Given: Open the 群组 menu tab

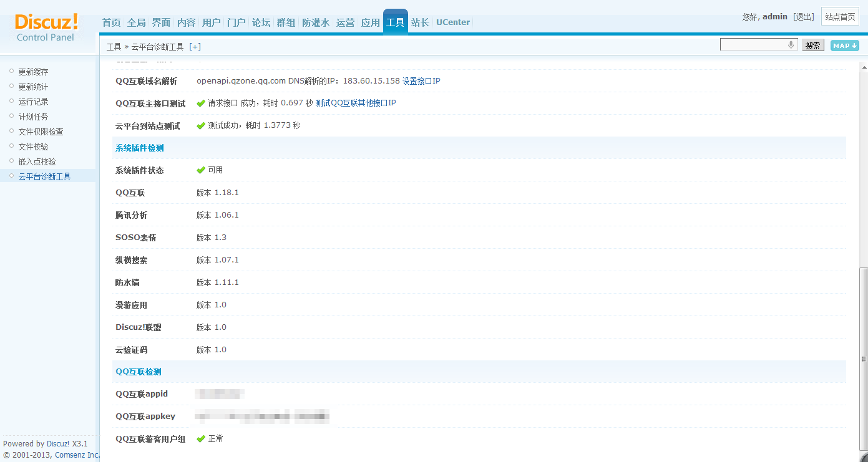Looking at the screenshot, I should coord(286,22).
